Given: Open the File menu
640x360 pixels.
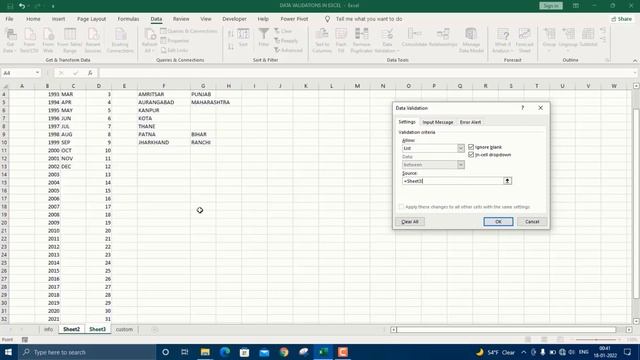Looking at the screenshot, I should [x=9, y=19].
